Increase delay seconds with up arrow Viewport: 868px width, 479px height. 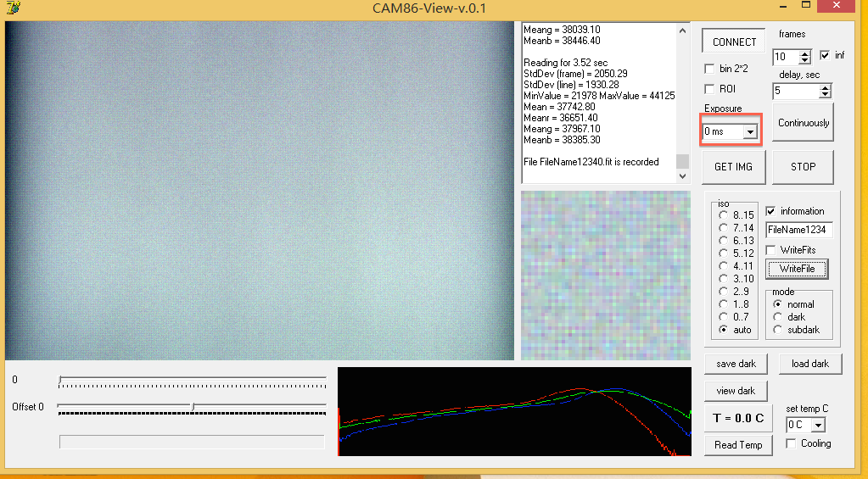click(825, 88)
